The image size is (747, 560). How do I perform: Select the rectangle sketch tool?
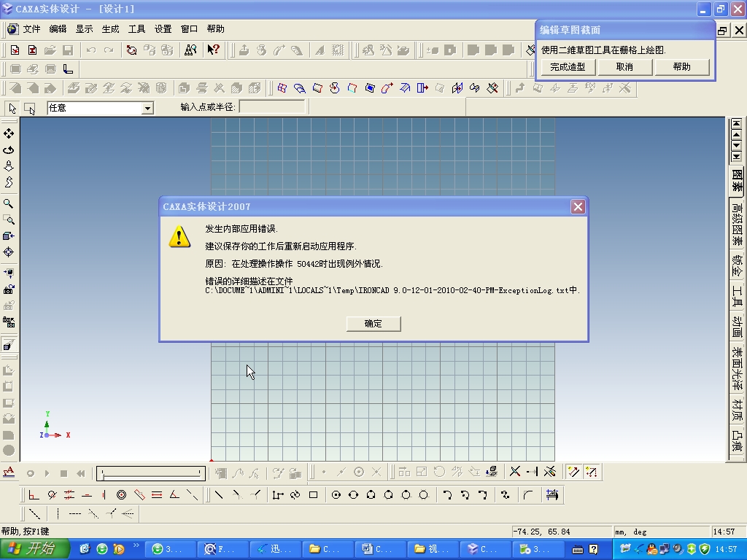[313, 495]
